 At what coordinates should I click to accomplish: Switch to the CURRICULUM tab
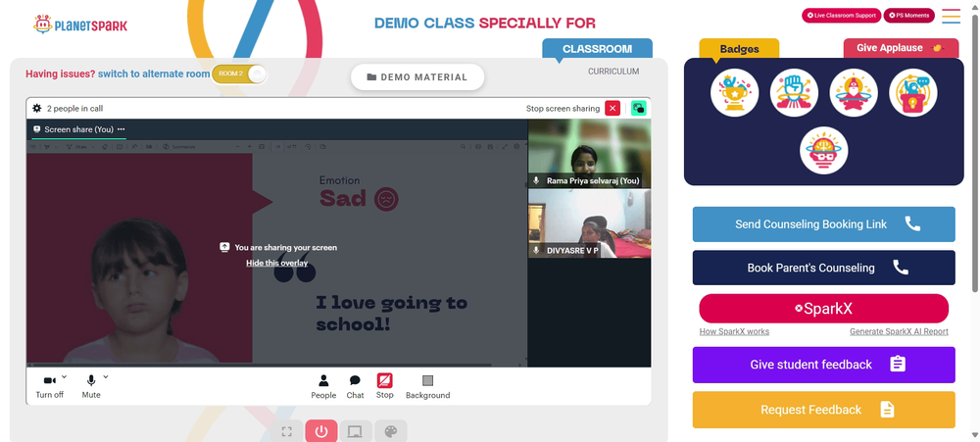pos(613,72)
